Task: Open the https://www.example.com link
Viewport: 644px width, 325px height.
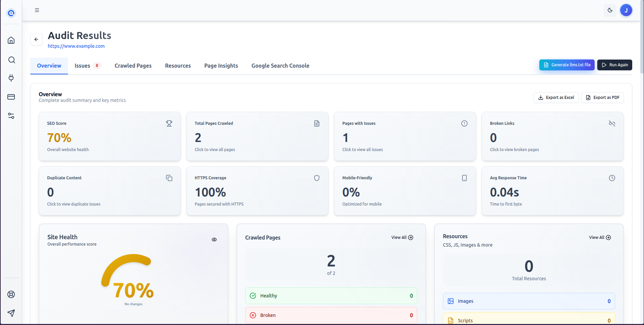Action: click(x=76, y=46)
